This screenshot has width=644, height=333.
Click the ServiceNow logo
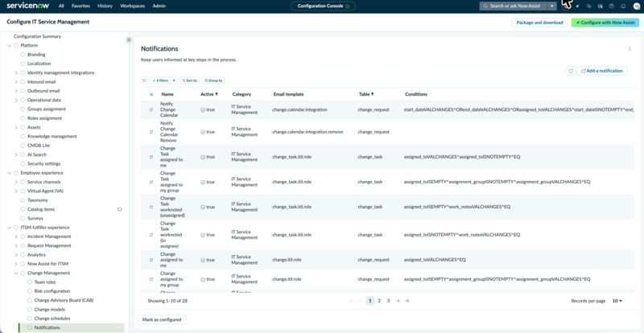click(x=30, y=6)
